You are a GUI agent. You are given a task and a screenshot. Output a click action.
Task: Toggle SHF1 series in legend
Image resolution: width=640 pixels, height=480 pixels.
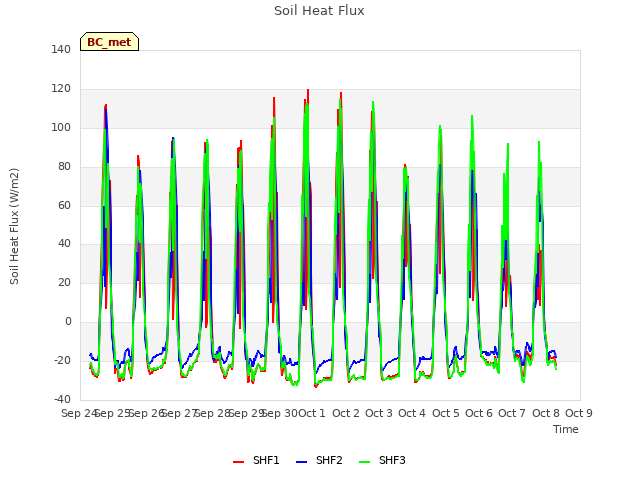(x=256, y=460)
